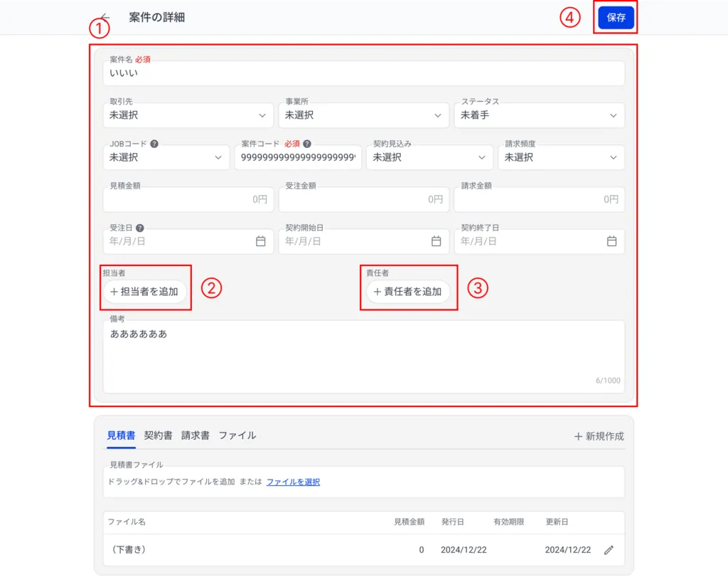Viewport: 728px width, 587px height.
Task: Open the 契約開始日 calendar picker
Action: [x=437, y=241]
